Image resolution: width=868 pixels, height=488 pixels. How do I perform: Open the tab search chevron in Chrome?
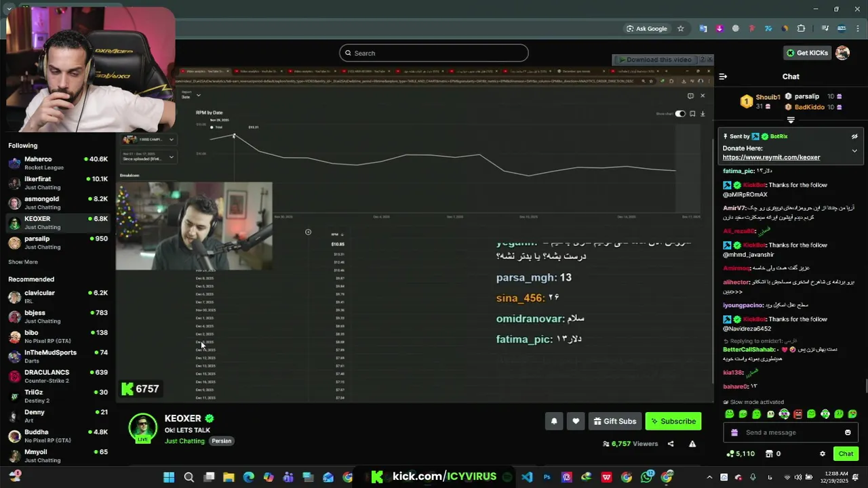(x=9, y=9)
